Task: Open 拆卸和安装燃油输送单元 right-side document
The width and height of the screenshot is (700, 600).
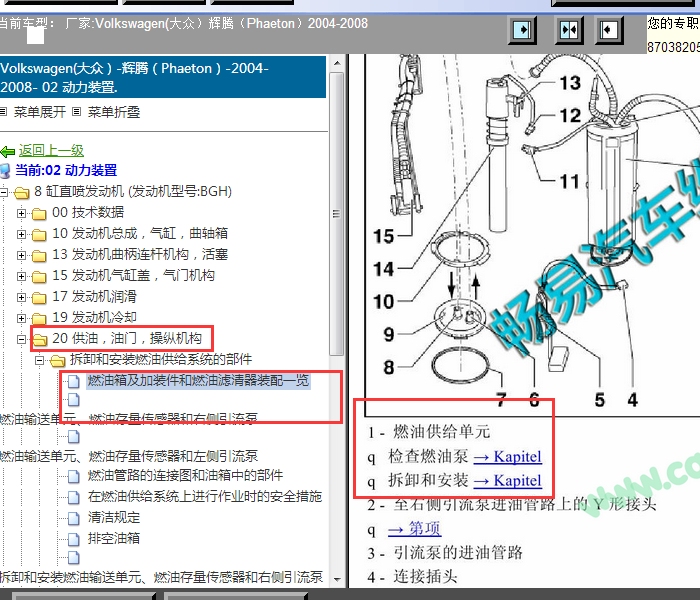Action: point(161,577)
